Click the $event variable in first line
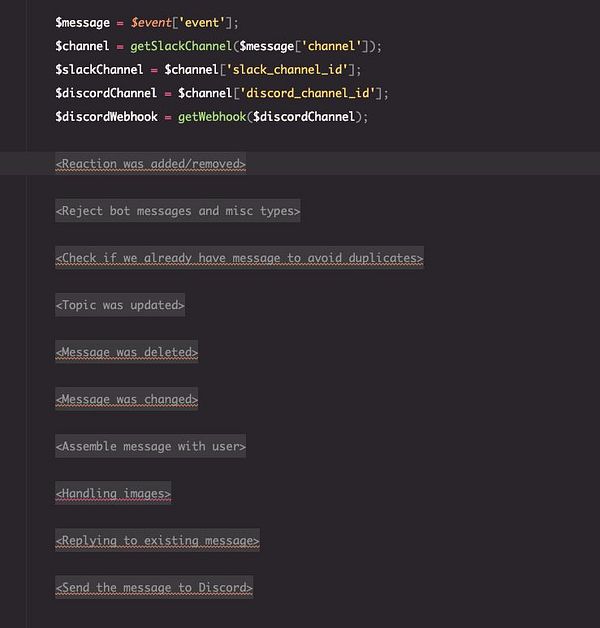Screen dimensions: 600x628 click(151, 22)
